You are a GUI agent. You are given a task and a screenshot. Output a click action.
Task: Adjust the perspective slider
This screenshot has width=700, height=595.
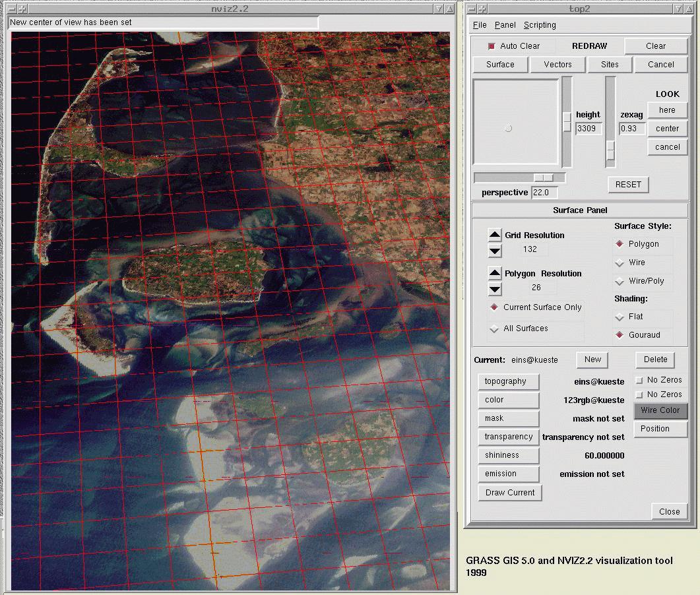pos(544,177)
